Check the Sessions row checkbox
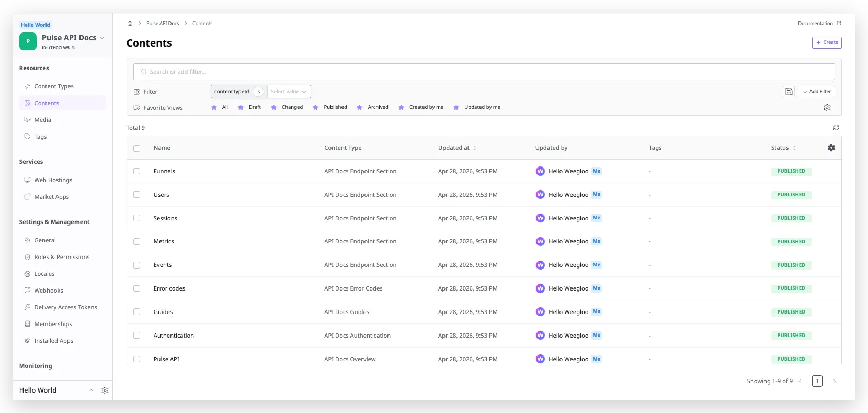The image size is (868, 413). click(136, 218)
